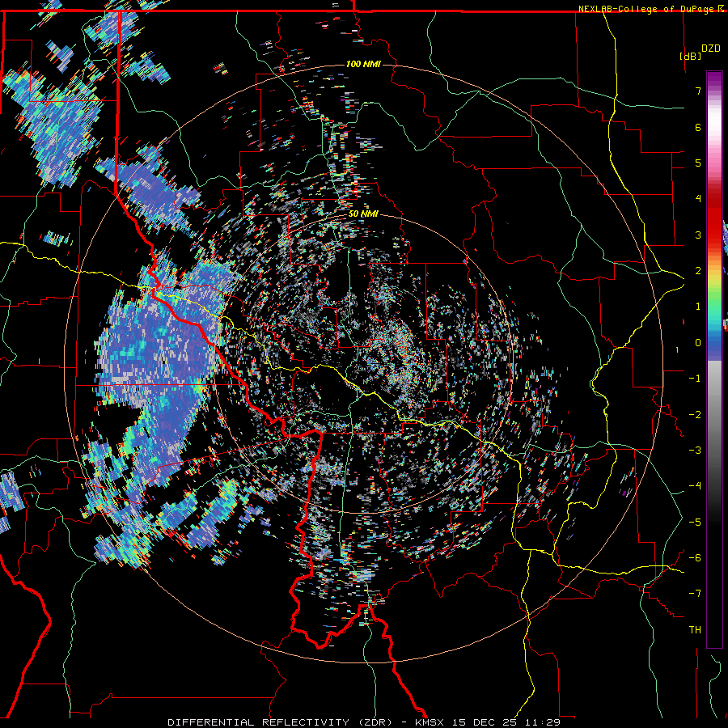
Task: Click the KMSX radar site identifier
Action: 430,722
